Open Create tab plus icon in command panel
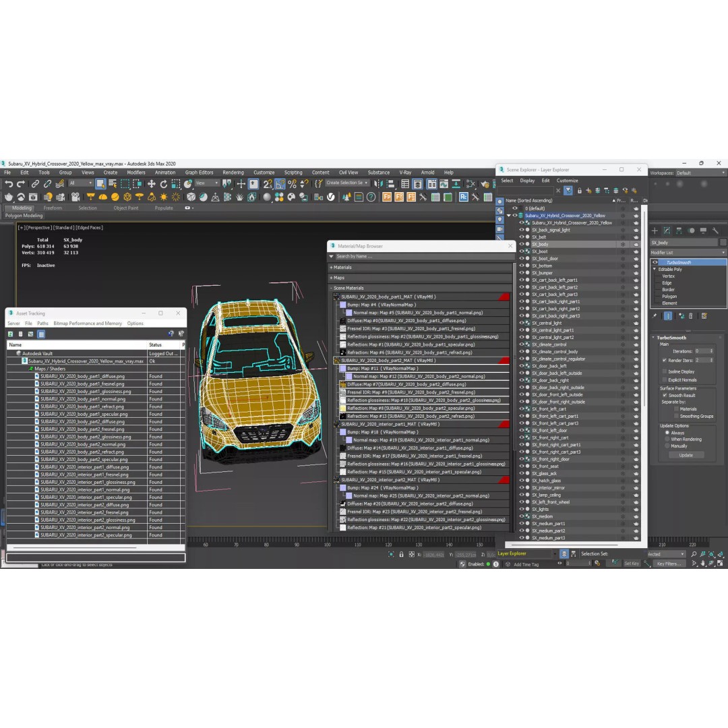 (655, 231)
